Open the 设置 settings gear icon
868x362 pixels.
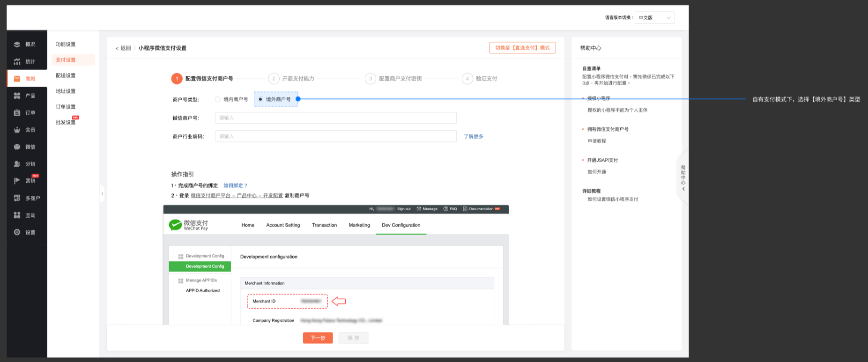pos(17,232)
